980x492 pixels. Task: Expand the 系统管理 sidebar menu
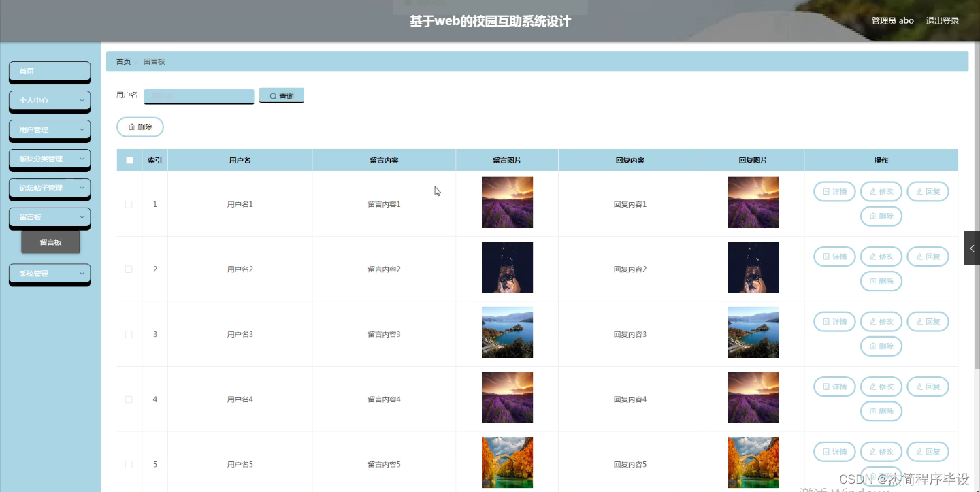pyautogui.click(x=49, y=274)
